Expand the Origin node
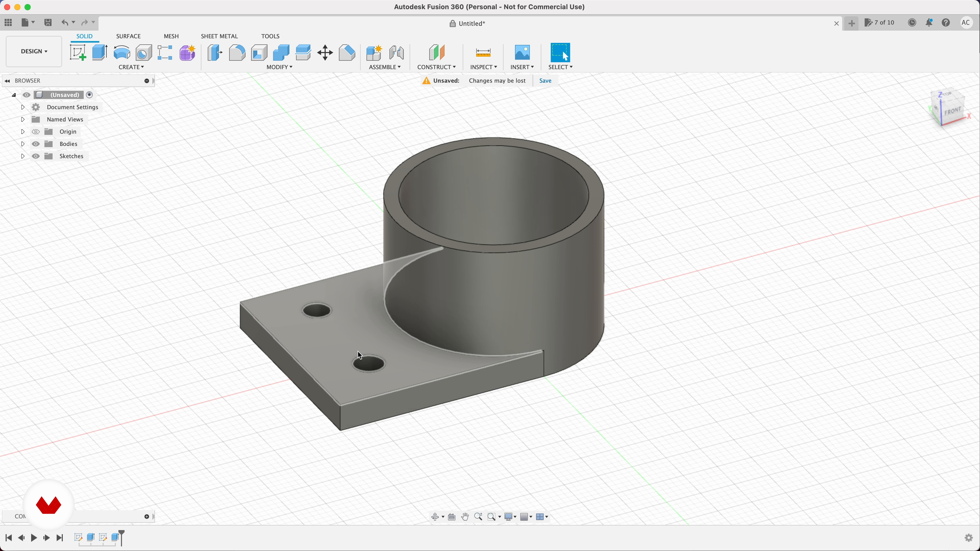 click(22, 132)
